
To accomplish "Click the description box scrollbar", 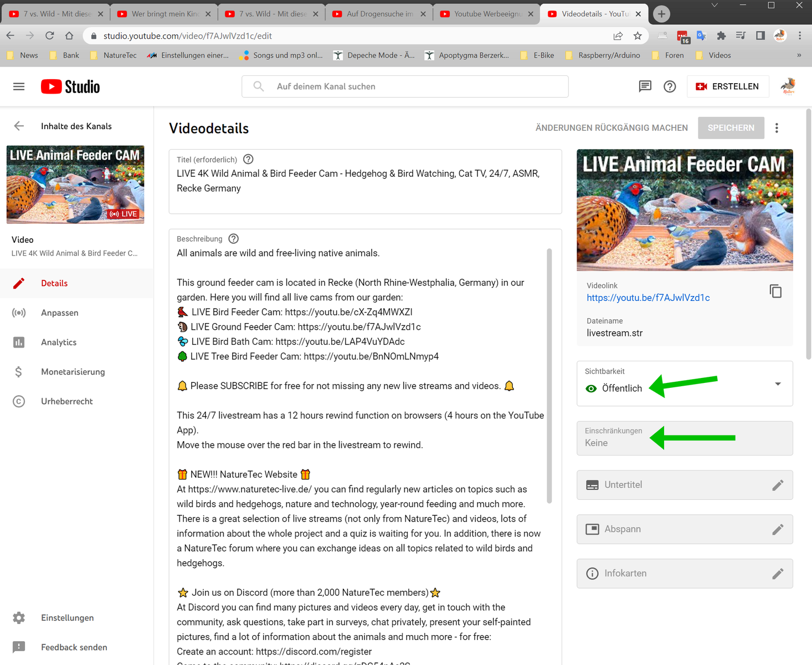I will click(549, 376).
